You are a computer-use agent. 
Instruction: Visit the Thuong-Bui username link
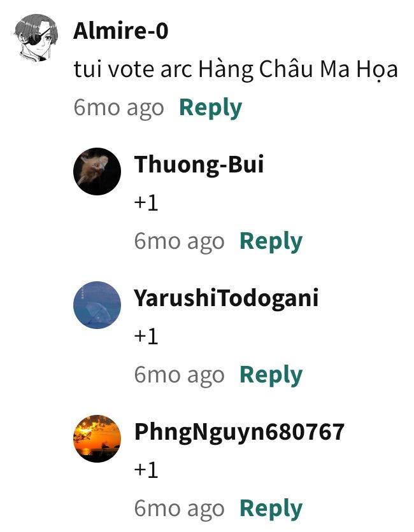(x=199, y=164)
